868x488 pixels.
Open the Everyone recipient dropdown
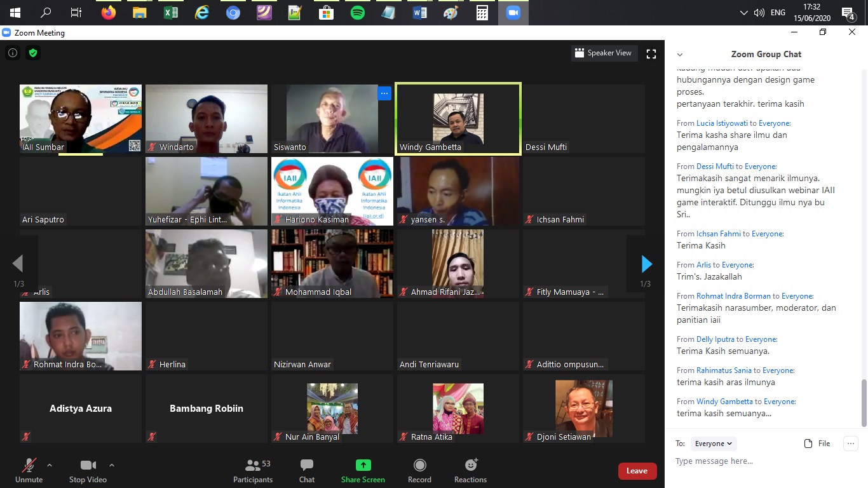pos(713,444)
